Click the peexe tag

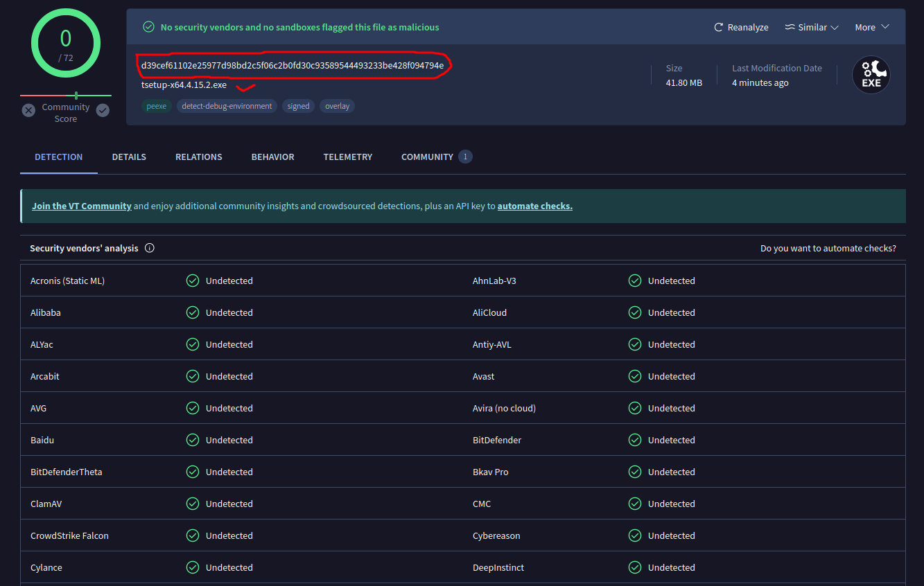tap(157, 106)
